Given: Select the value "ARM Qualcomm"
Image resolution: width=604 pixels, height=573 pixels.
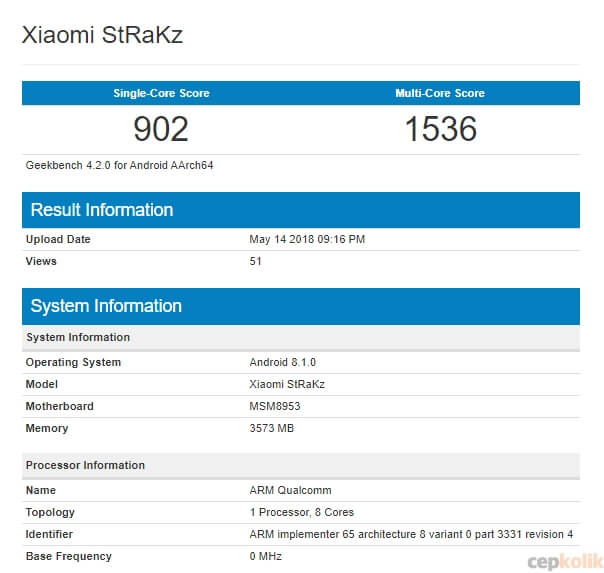Looking at the screenshot, I should (290, 490).
